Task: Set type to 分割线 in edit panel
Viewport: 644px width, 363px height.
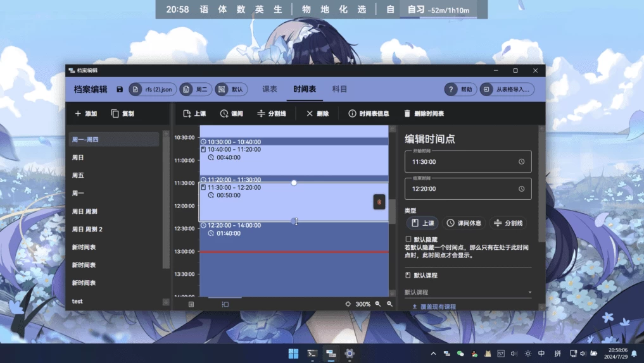Action: pyautogui.click(x=510, y=223)
